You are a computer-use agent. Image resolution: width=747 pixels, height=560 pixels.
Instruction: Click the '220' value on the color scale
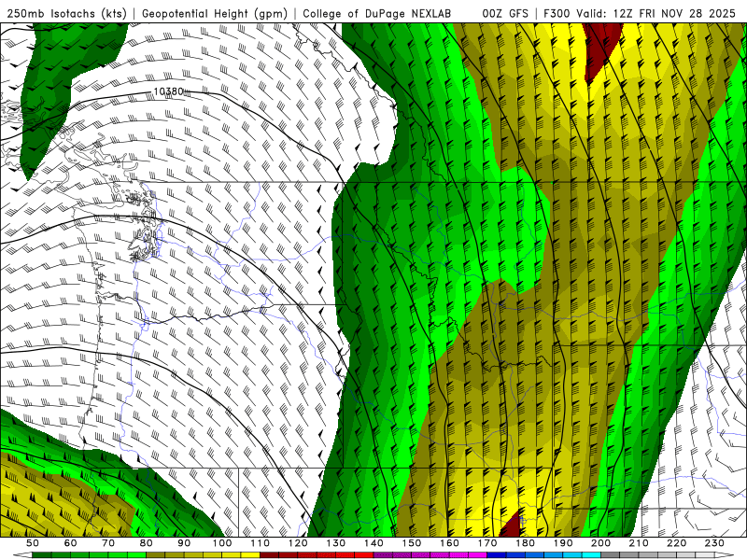tap(677, 543)
